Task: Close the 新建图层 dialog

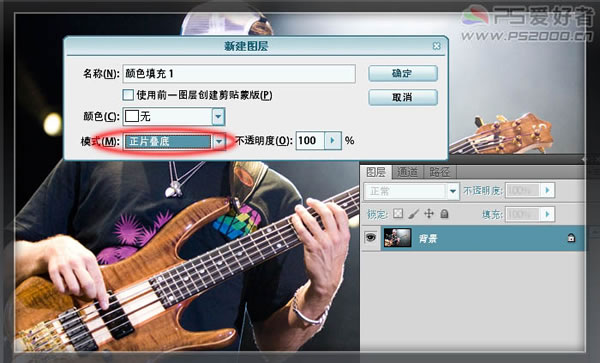Action: [436, 46]
